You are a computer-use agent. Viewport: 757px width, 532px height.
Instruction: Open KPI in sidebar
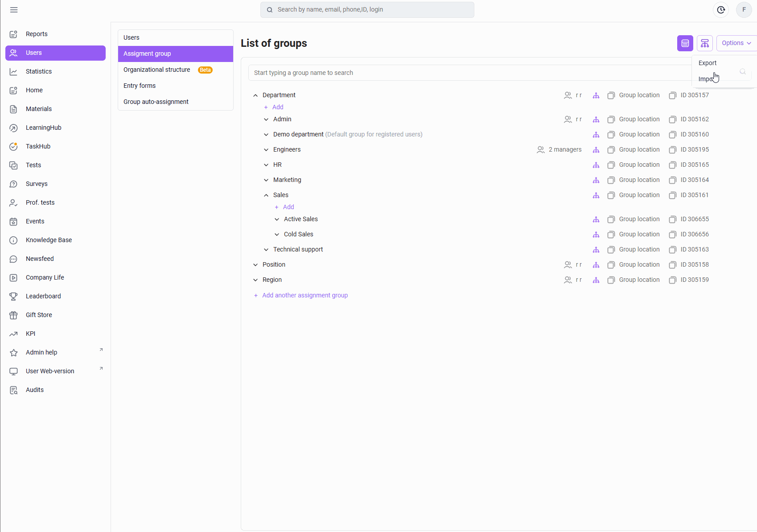55,334
